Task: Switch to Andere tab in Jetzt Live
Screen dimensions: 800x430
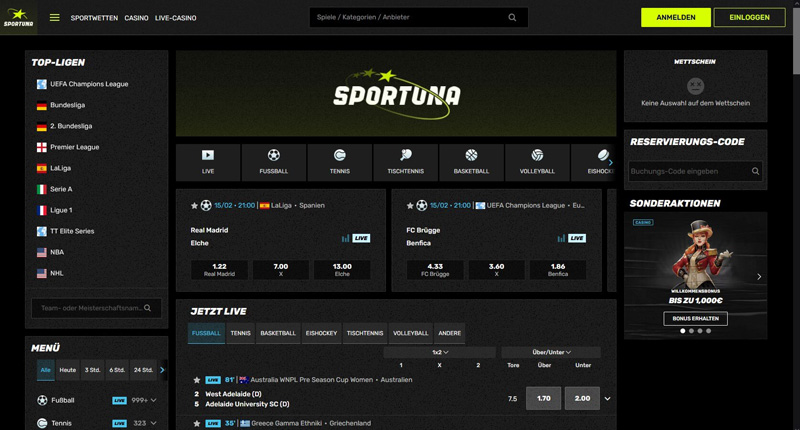Action: (x=449, y=333)
